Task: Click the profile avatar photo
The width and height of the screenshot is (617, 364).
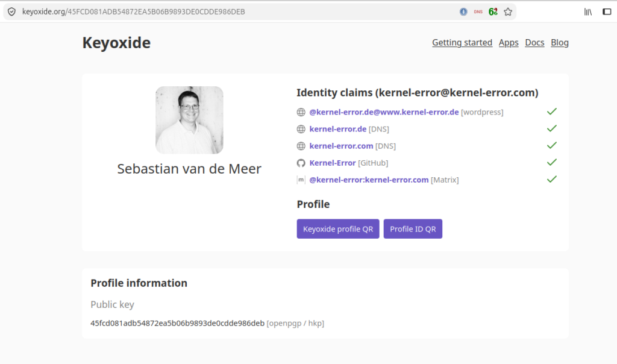Action: pos(189,120)
